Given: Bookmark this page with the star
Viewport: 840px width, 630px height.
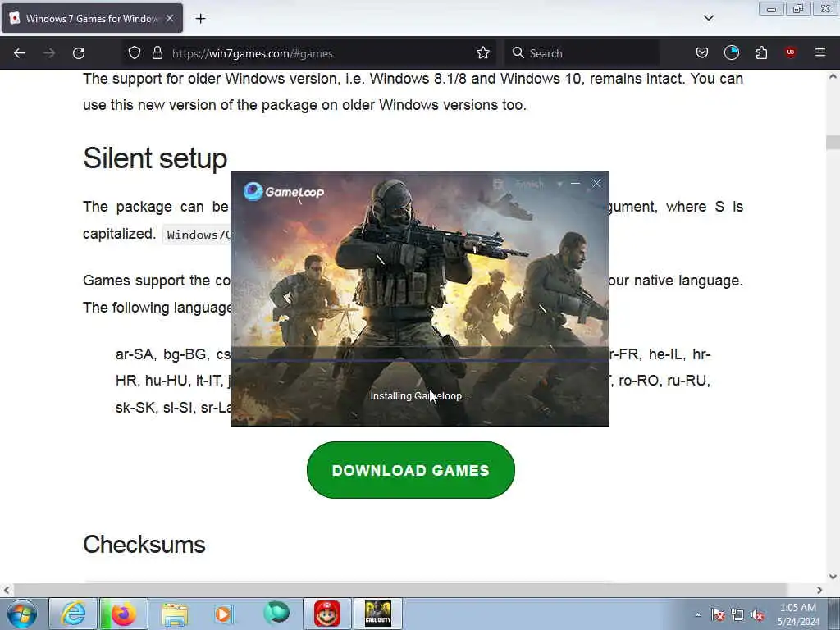Looking at the screenshot, I should (x=483, y=52).
